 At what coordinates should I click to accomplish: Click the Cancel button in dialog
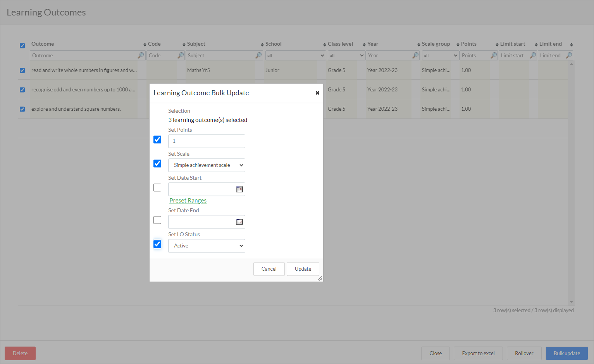[x=269, y=269]
